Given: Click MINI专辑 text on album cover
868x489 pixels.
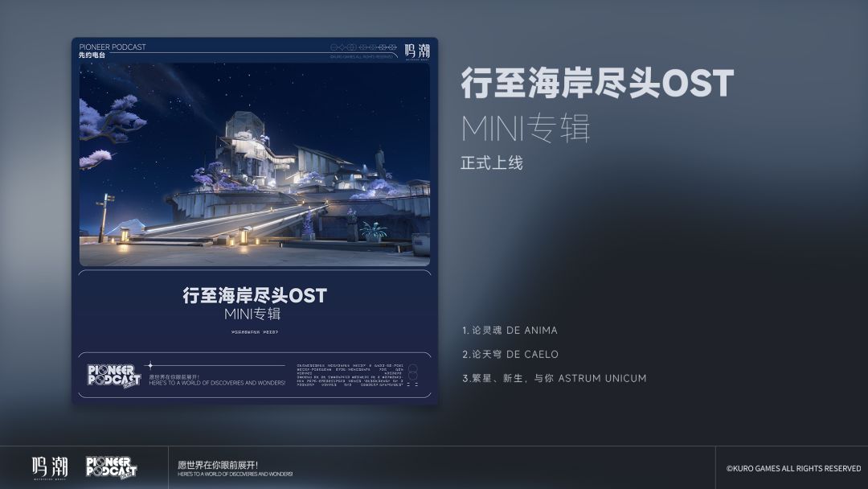Looking at the screenshot, I should click(252, 314).
